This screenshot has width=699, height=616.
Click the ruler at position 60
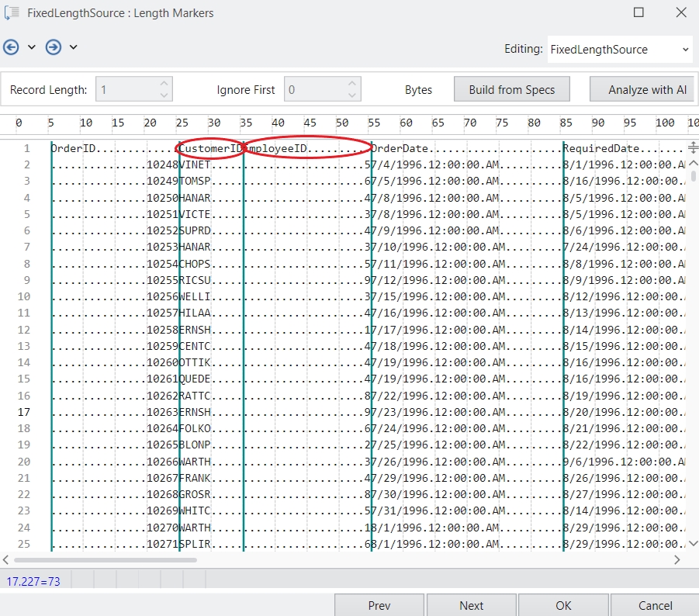[406, 123]
